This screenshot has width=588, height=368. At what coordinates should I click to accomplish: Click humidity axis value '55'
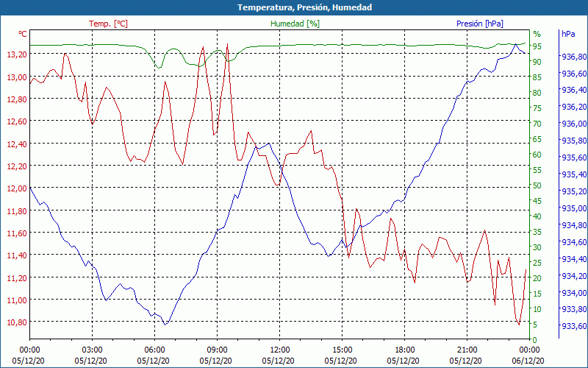[x=537, y=170]
